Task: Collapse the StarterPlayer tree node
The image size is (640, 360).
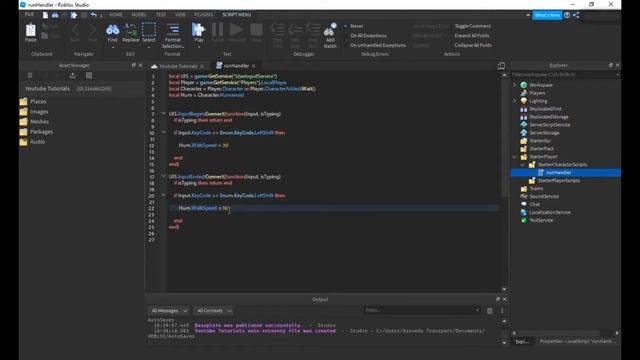Action: (515, 157)
